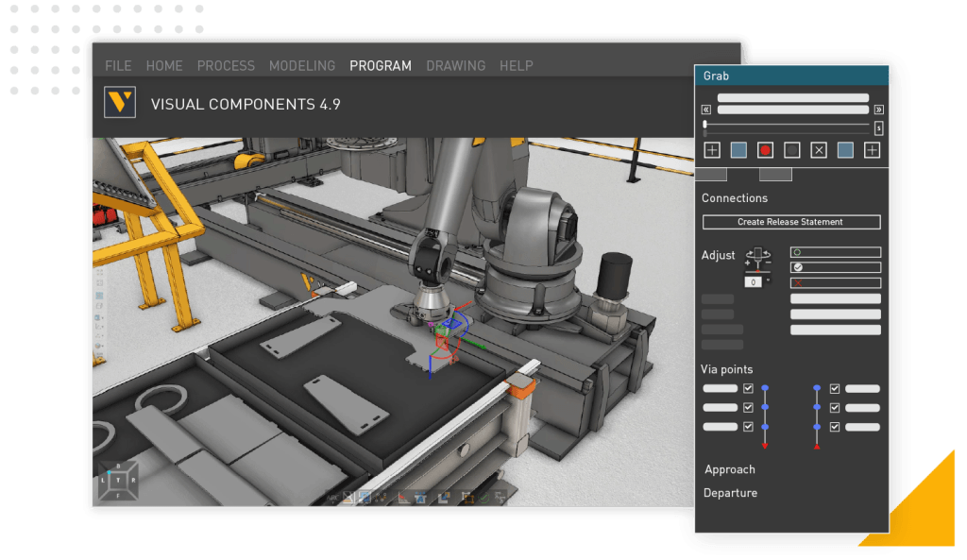The height and width of the screenshot is (560, 967).
Task: Switch to the DRAWING tab
Action: coord(456,65)
